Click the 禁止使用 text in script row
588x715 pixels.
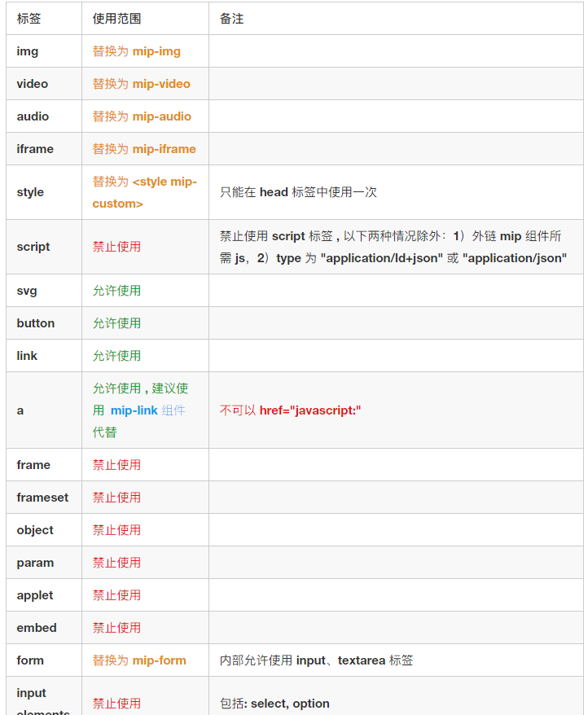pyautogui.click(x=116, y=247)
